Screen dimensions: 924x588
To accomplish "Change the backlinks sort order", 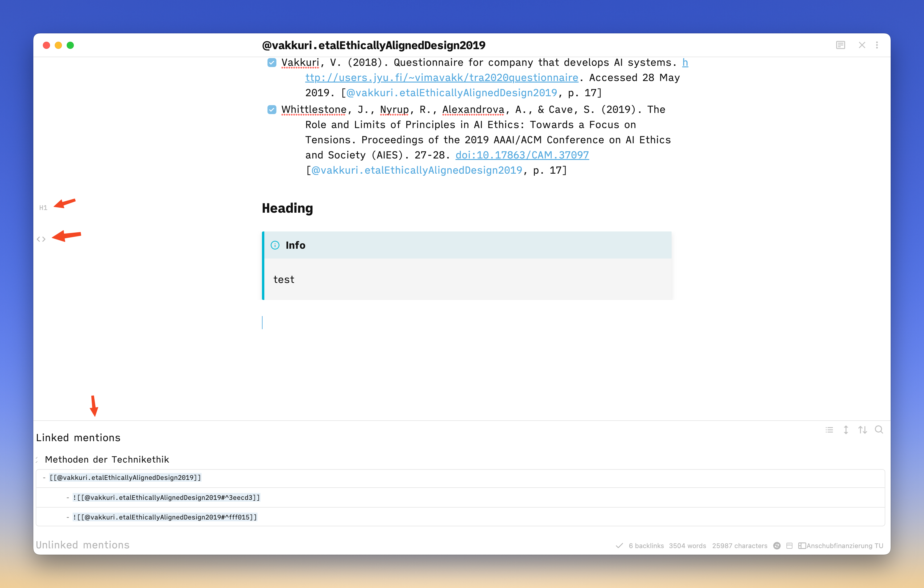I will click(x=863, y=430).
